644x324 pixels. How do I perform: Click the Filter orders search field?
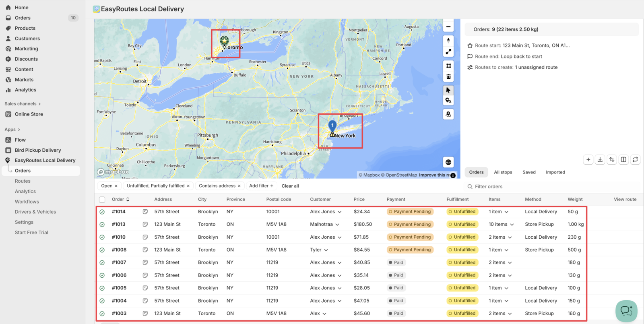pyautogui.click(x=551, y=187)
